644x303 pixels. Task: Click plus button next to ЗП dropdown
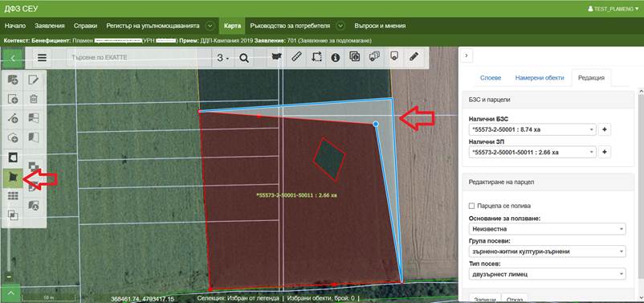[604, 152]
